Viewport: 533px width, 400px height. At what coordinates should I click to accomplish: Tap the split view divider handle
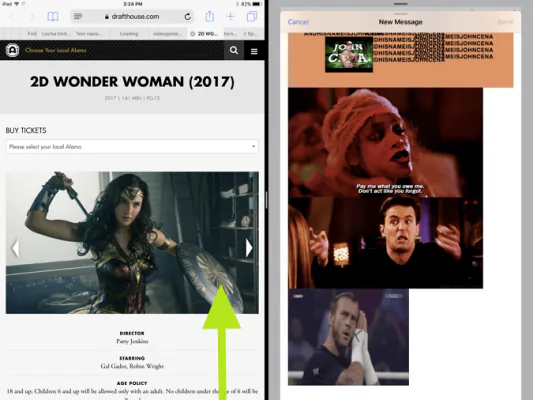tap(266, 200)
